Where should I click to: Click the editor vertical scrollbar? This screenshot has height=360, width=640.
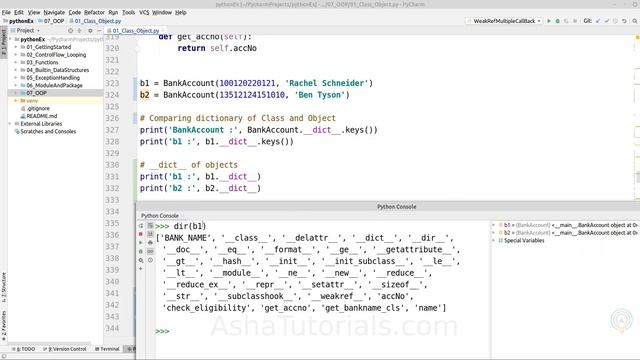point(637,178)
